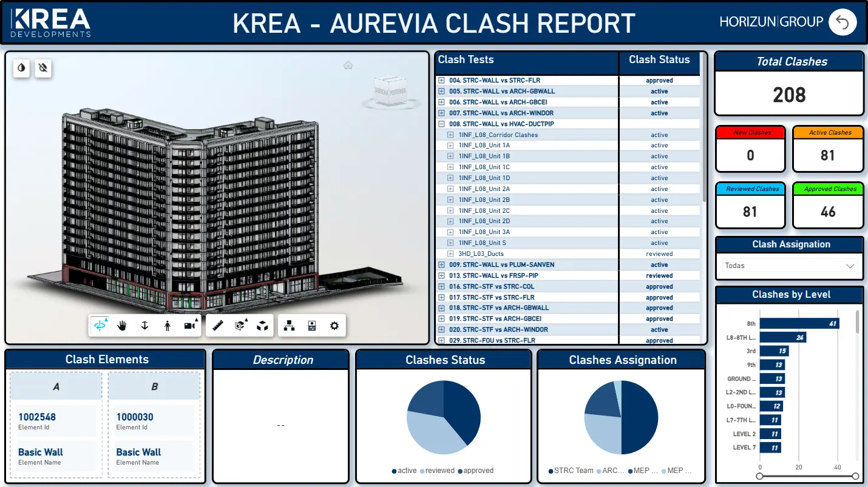Open the viewer Settings gear
868x487 pixels.
pos(334,326)
